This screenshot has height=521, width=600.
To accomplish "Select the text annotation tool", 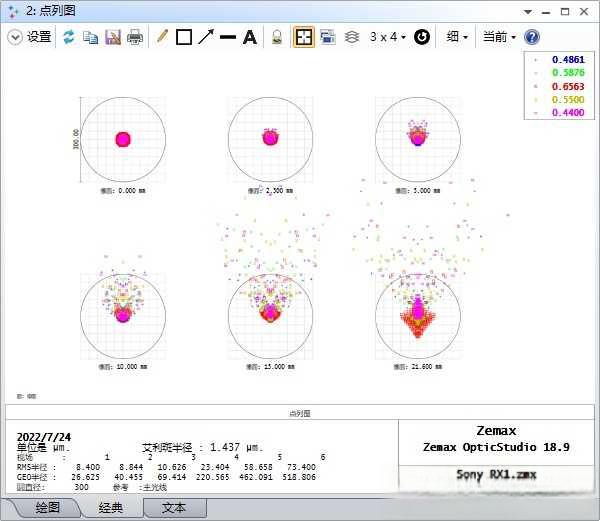I will [250, 37].
